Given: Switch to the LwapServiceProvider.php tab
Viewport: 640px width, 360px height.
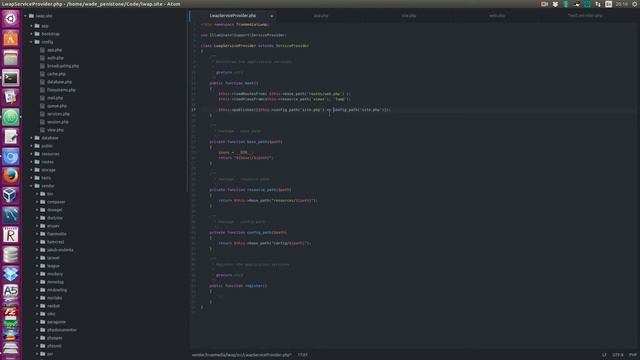Looking at the screenshot, I should pyautogui.click(x=233, y=16).
